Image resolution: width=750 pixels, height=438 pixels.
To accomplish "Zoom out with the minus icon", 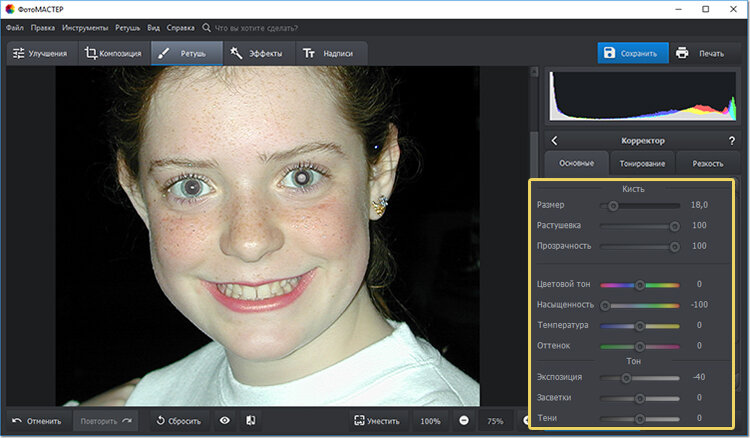I will point(464,421).
